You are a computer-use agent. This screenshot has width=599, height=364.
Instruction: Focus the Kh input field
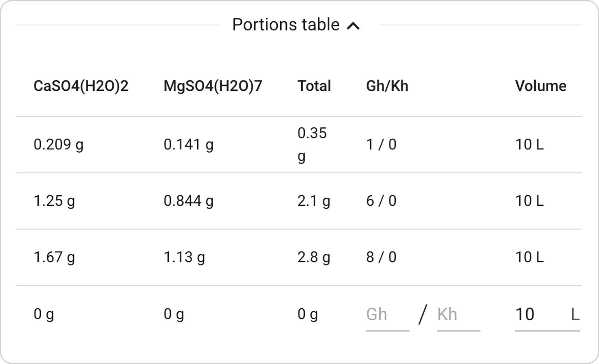[458, 315]
